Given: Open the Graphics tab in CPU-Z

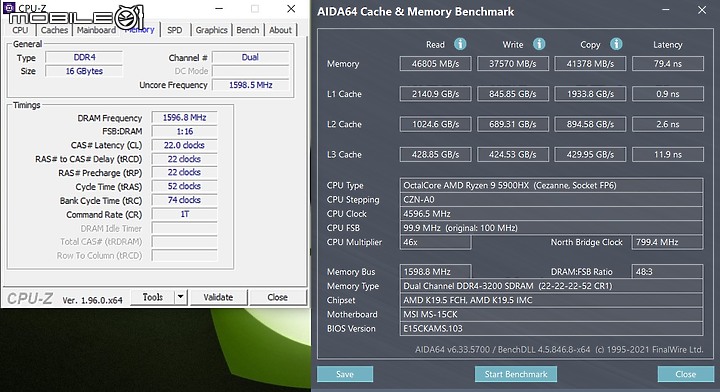Looking at the screenshot, I should point(211,30).
